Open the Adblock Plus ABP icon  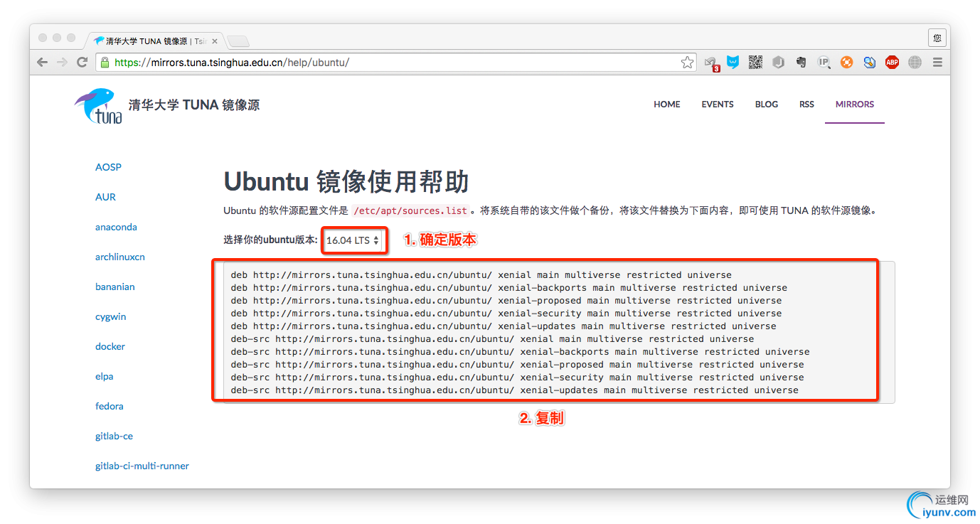pyautogui.click(x=892, y=63)
